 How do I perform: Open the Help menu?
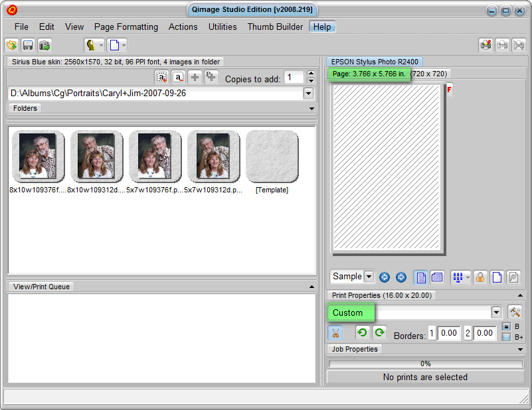click(322, 27)
